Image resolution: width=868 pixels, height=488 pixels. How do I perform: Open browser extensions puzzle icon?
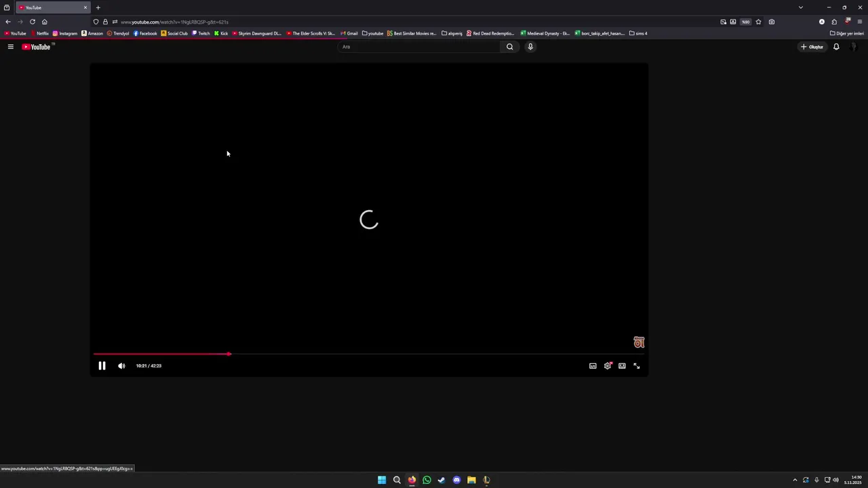point(834,22)
